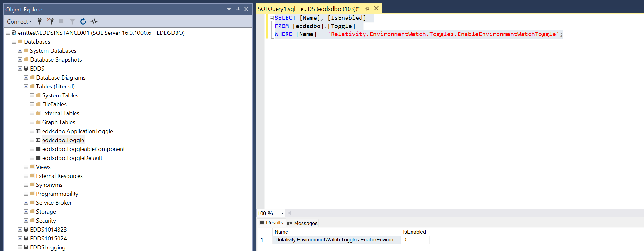Select the Name result cell in row 1
The image size is (644, 251).
336,240
